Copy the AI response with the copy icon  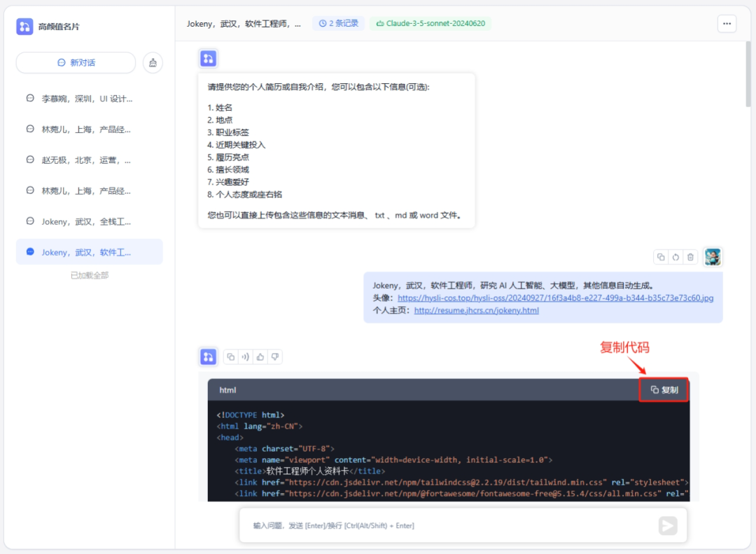[230, 357]
